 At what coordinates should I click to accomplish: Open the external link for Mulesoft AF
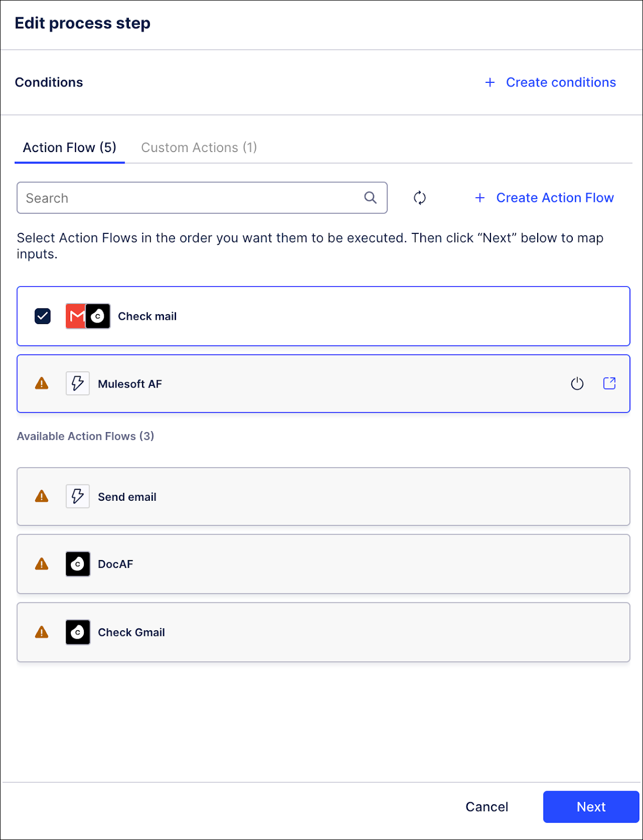point(609,383)
